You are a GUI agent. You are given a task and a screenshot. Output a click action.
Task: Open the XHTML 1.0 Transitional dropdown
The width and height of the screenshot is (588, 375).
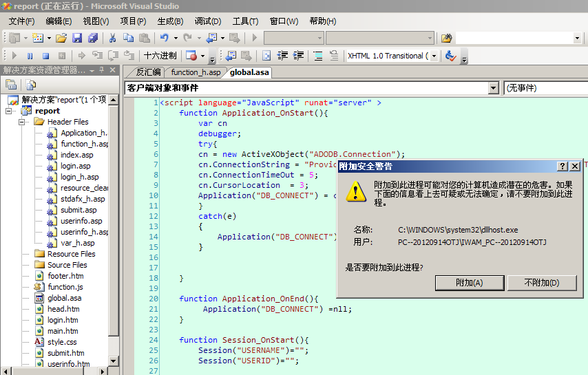click(434, 56)
